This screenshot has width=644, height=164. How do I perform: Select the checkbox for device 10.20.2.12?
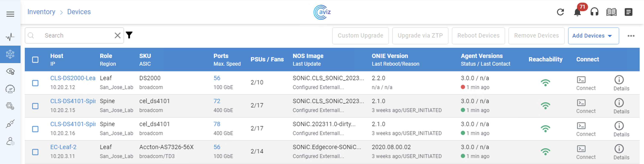[x=35, y=83]
